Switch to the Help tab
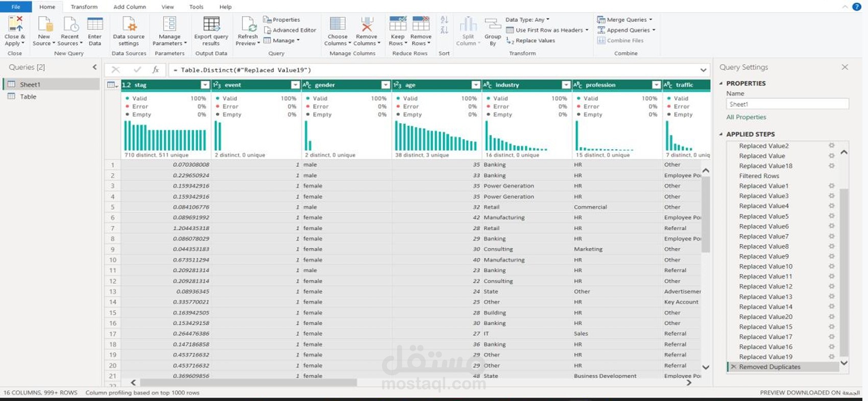Viewport: 868px width, 401px height. [225, 7]
